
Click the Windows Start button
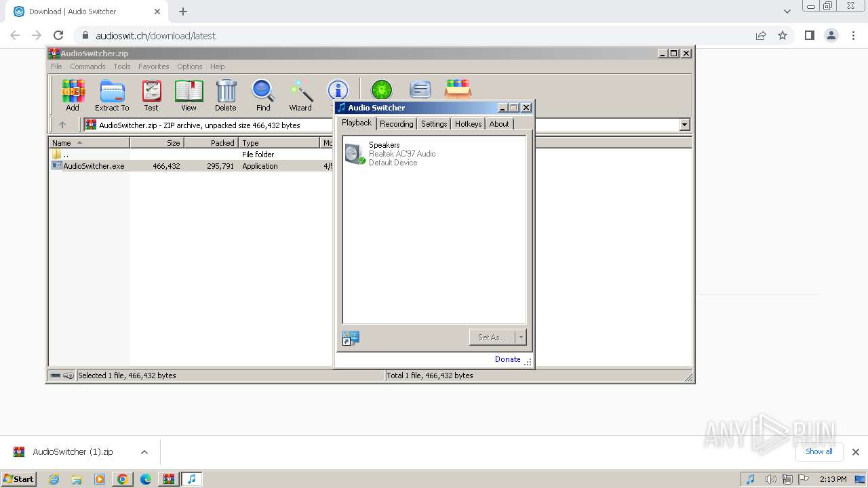[19, 479]
